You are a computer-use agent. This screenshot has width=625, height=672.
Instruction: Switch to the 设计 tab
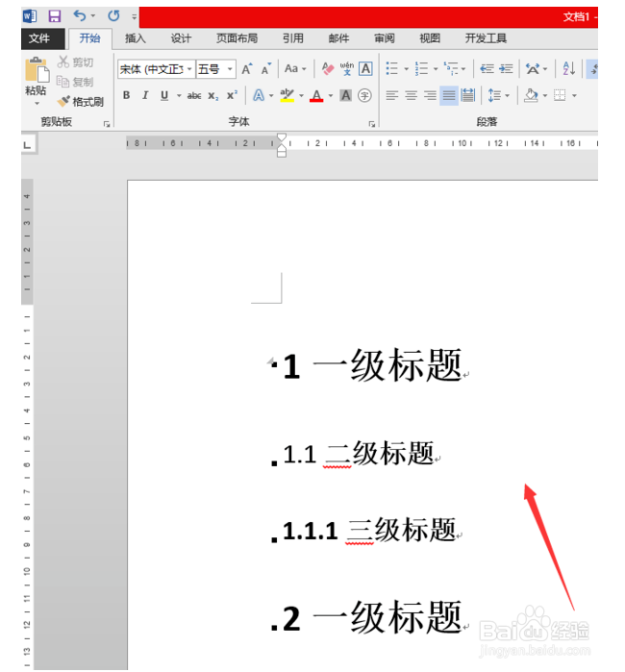pos(181,38)
